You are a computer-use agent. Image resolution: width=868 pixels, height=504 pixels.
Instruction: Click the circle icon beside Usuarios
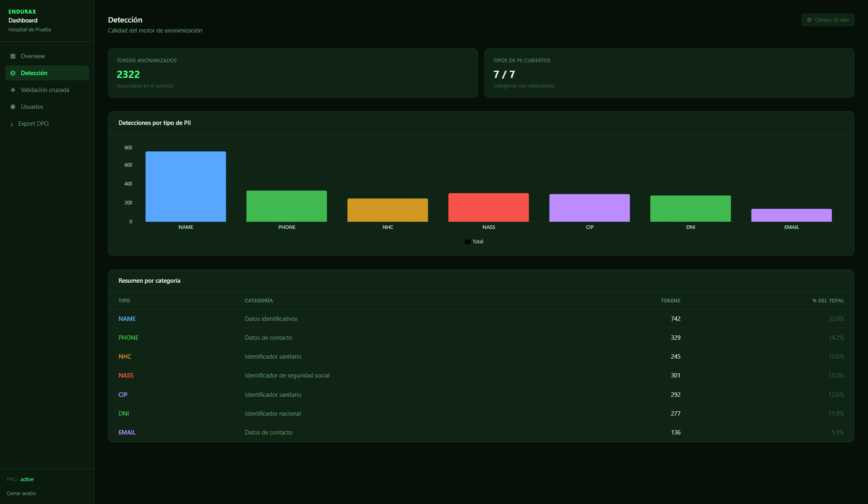[12, 106]
